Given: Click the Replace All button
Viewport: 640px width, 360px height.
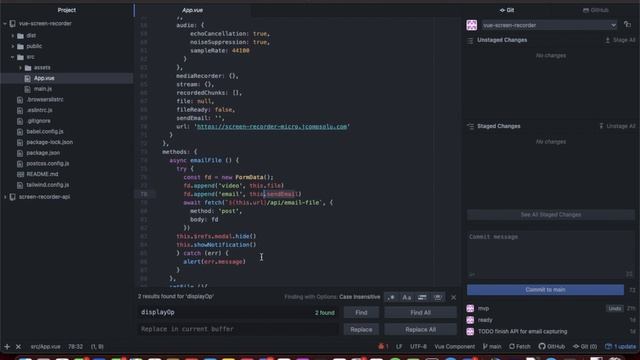Looking at the screenshot, I should point(420,329).
